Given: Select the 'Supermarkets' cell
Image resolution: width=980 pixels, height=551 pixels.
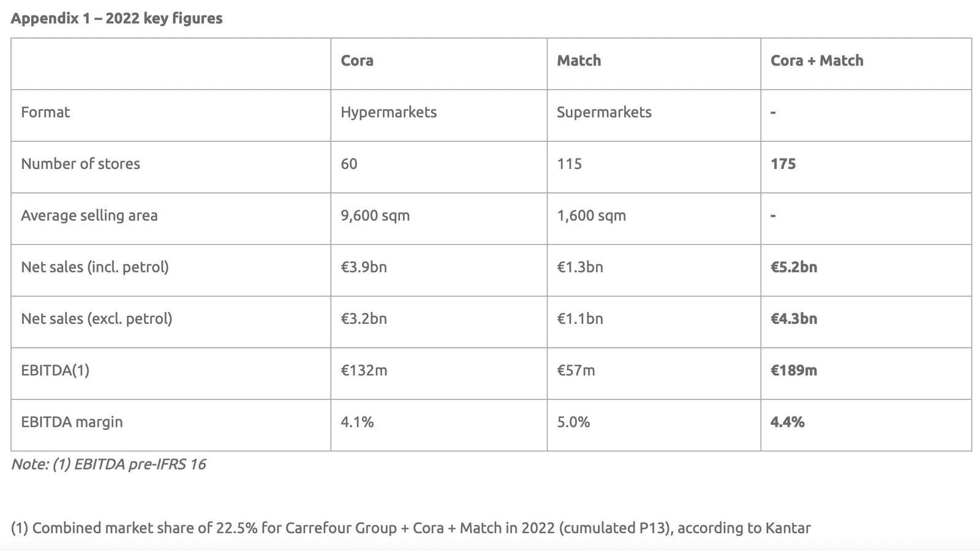Looking at the screenshot, I should coord(604,112).
